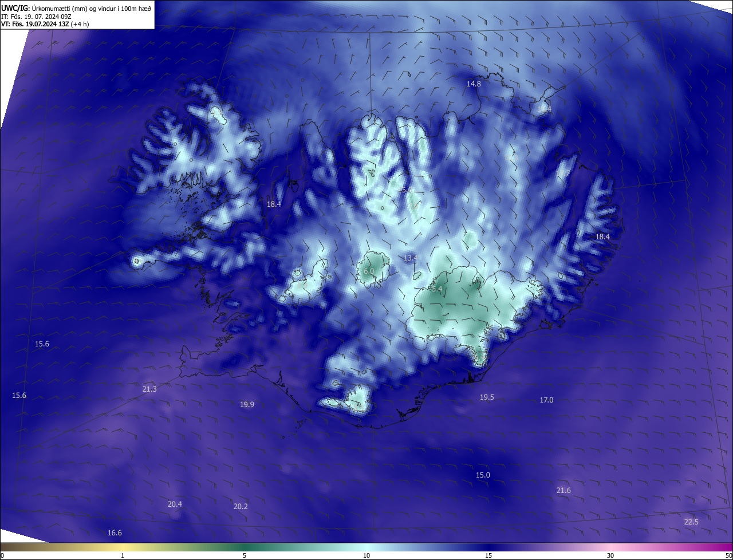733x560 pixels.
Task: Click the 5 tick on the color scale
Action: coord(245,555)
